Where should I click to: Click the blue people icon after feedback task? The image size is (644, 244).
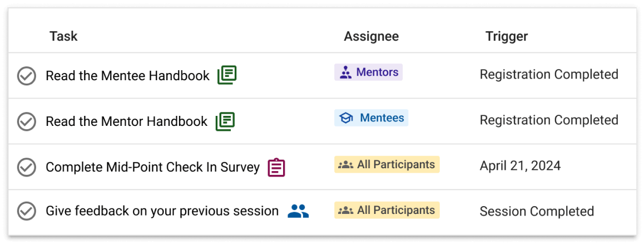(x=298, y=211)
